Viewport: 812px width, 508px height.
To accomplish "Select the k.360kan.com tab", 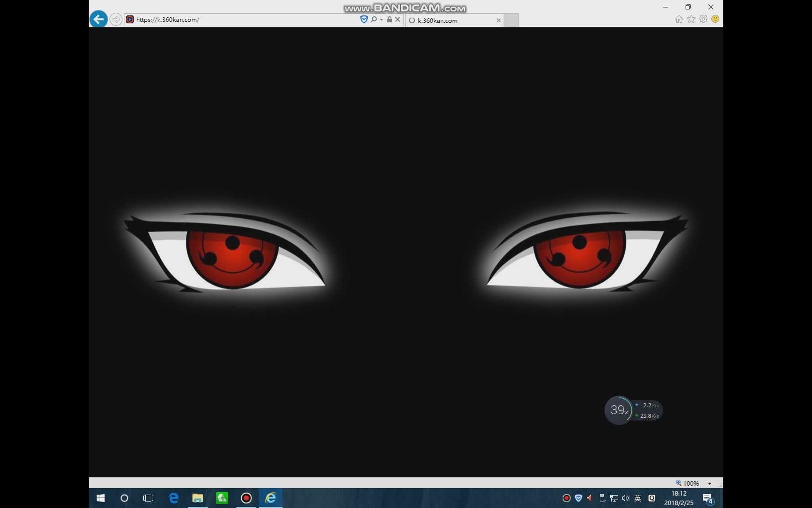I will 454,20.
